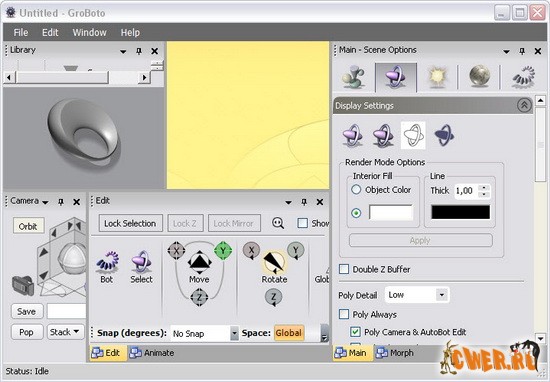Constrain Move to X axis
Screen dimensions: 550x382
pos(176,250)
